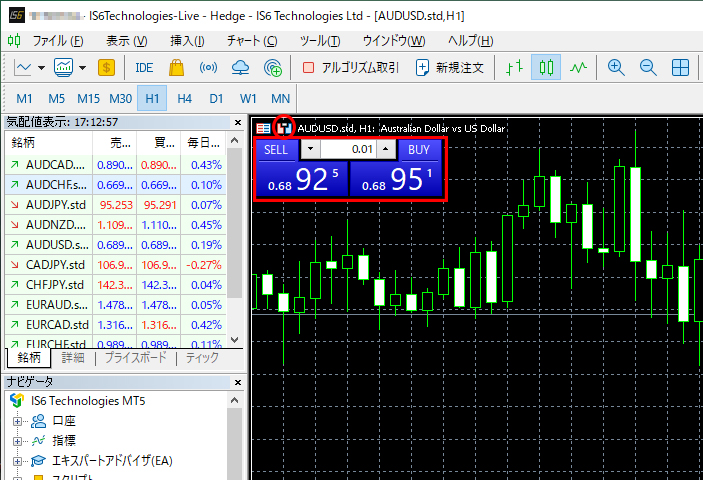The image size is (703, 480).
Task: Close the ナビゲータ panel
Action: click(238, 382)
